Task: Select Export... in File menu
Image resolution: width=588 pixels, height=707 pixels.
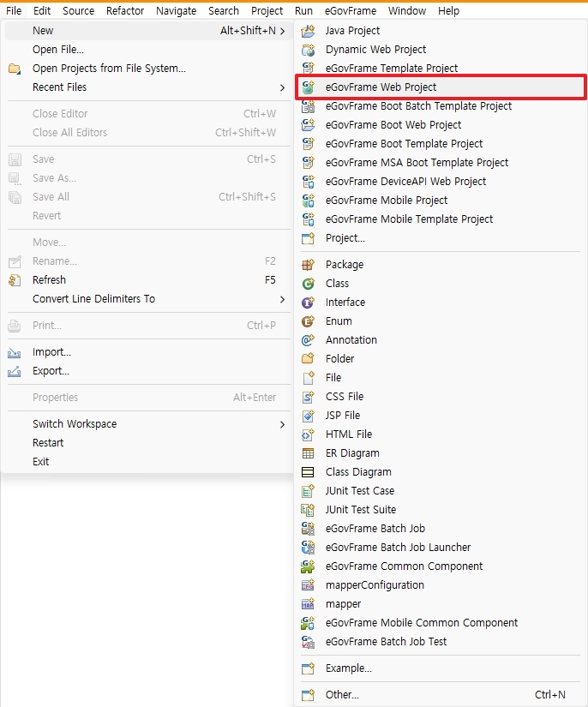Action: (x=147, y=371)
